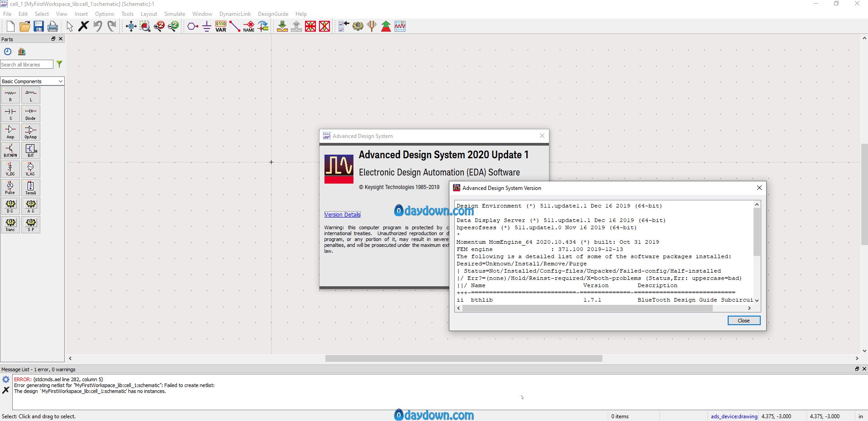Redo with the toolbar arrow
Screen dimensions: 868x421
pos(112,26)
